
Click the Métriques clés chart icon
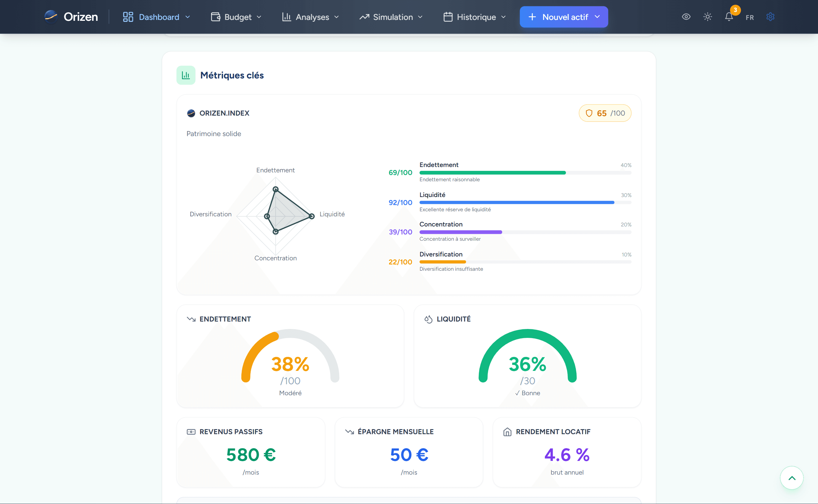pyautogui.click(x=186, y=75)
